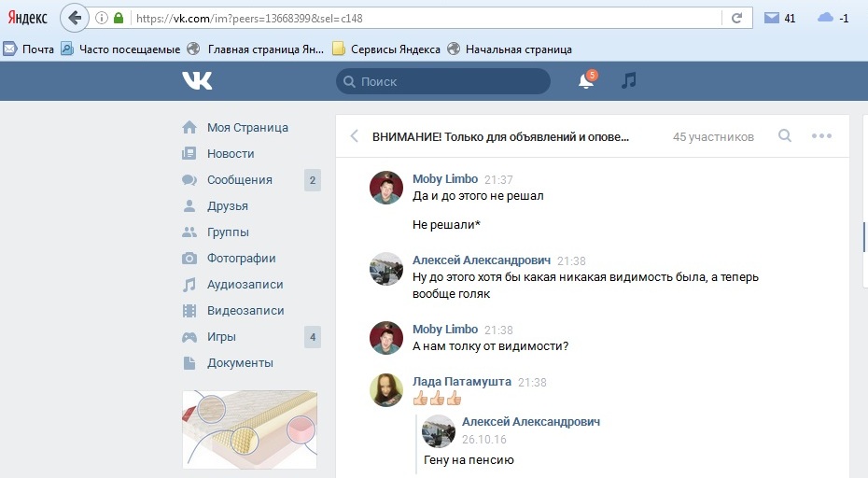Screen dimensions: 868x478
Task: Click forwarded message avatar dated 26.10.16
Action: coord(439,431)
